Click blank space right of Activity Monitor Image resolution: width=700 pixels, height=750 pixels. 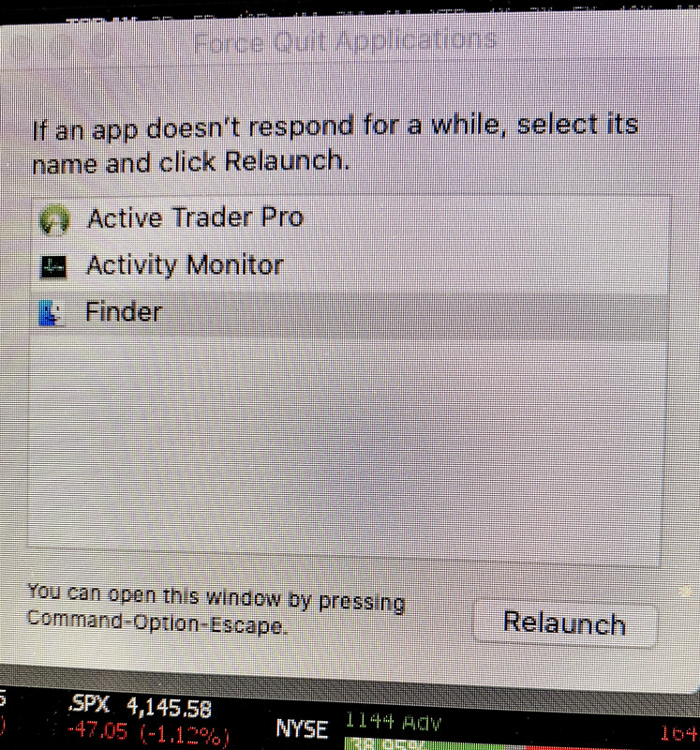tap(473, 266)
